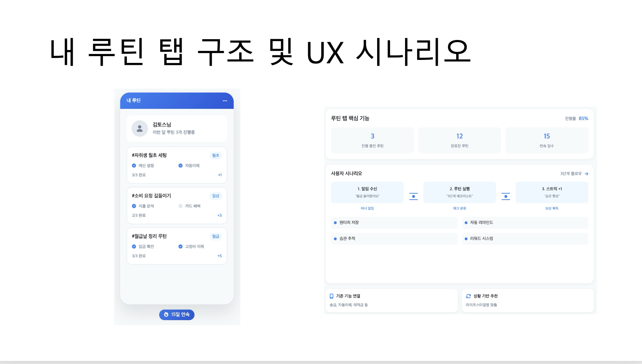
Task: Click the connector icon between 루틴 실행 and 스트릭 +1
Action: tap(506, 197)
